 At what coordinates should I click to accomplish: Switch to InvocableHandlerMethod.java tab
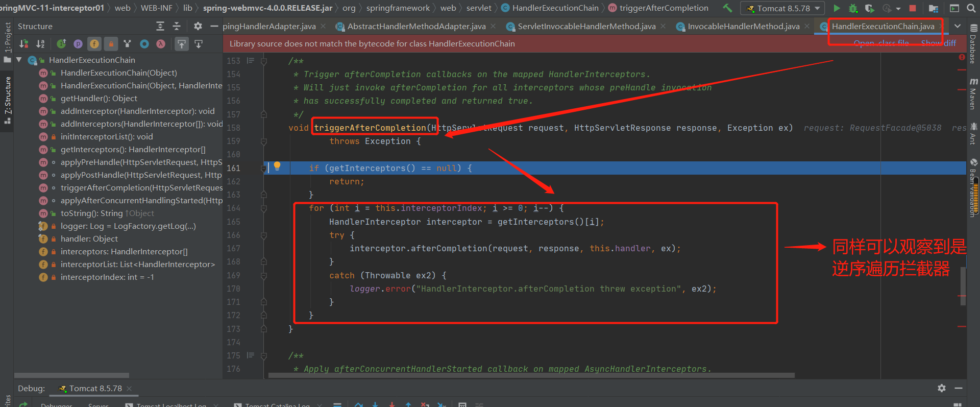coord(743,26)
